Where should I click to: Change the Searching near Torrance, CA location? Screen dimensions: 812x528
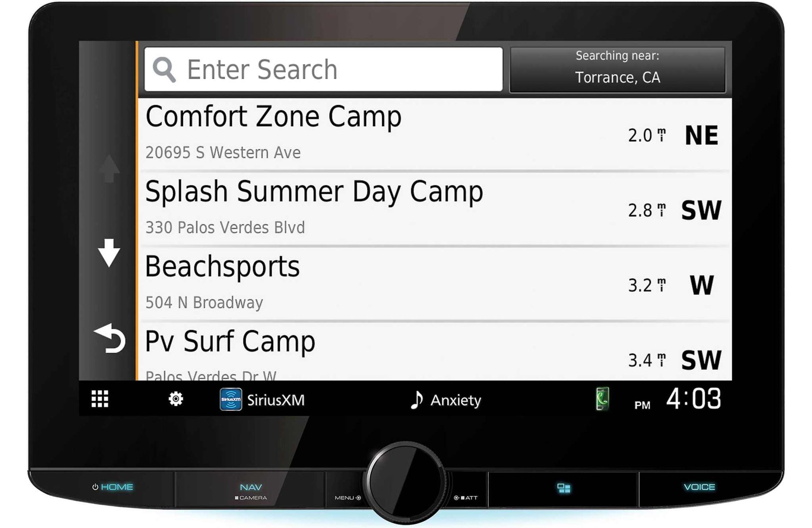point(617,69)
